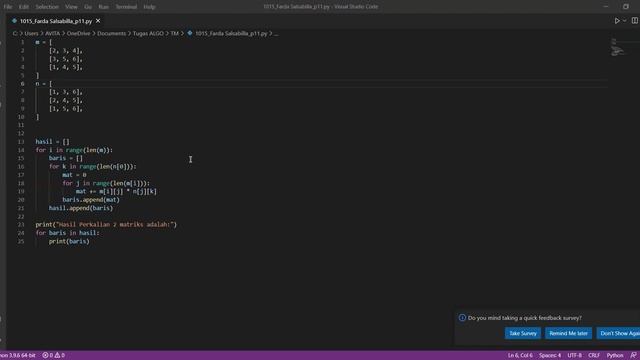Click the Users breadcrumb segment
The image size is (640, 360).
[x=31, y=33]
